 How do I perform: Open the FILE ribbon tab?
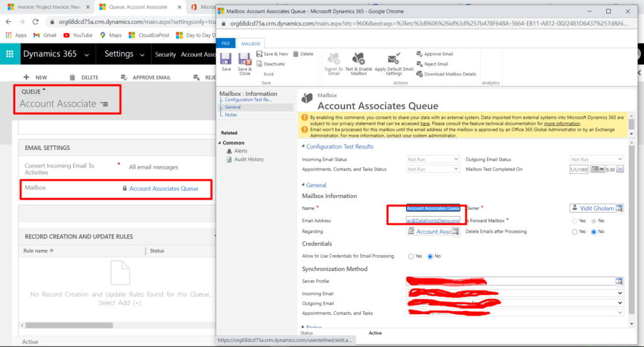[226, 43]
